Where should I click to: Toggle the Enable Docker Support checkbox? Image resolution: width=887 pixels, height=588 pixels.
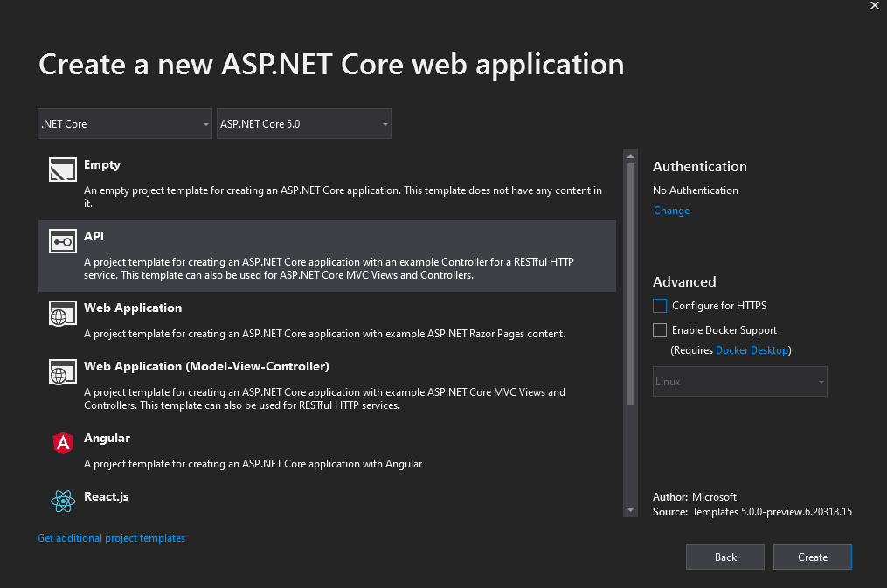point(660,330)
